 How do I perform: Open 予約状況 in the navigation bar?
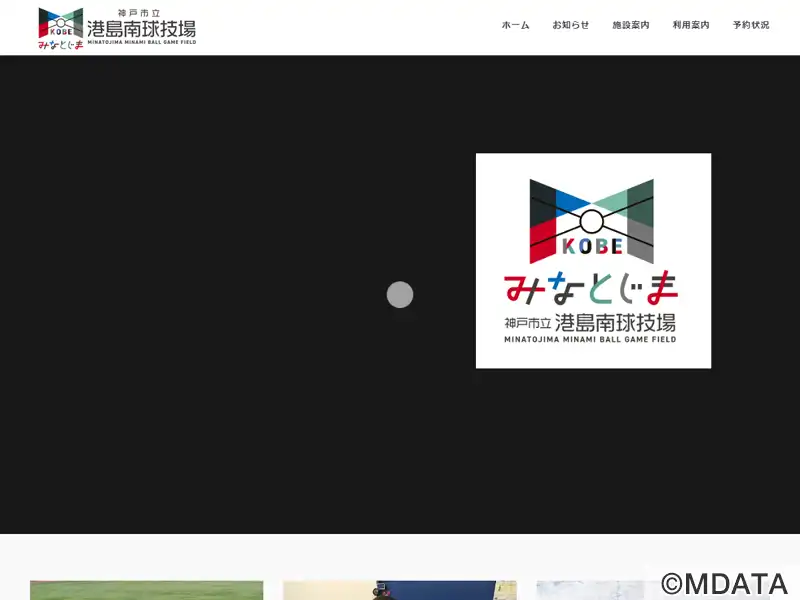coord(751,25)
